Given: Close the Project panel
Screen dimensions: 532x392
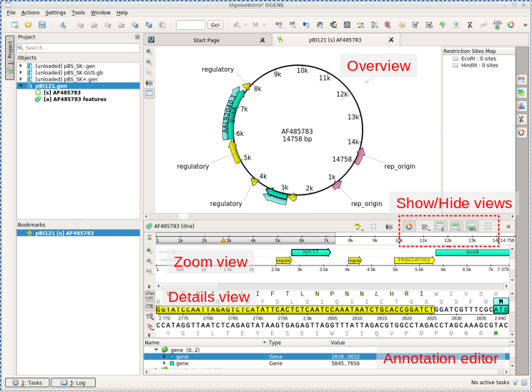Looking at the screenshot, I should 137,37.
